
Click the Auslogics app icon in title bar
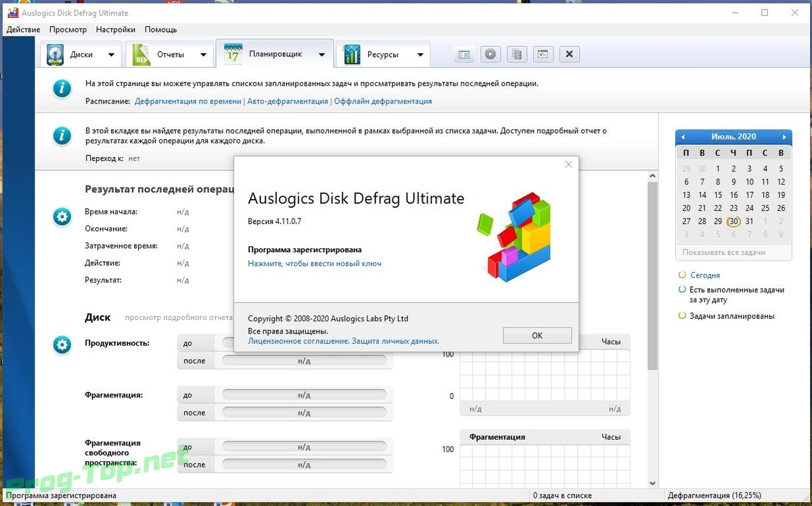click(x=12, y=13)
